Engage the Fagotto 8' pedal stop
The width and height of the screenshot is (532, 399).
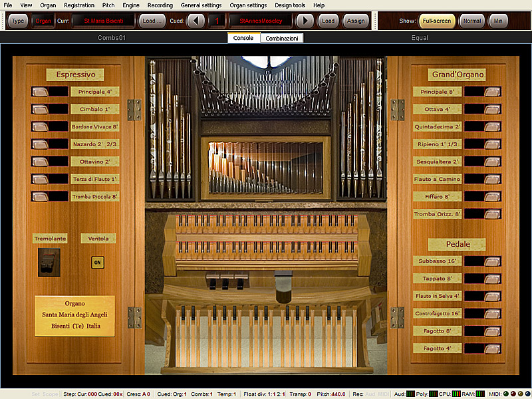point(491,331)
